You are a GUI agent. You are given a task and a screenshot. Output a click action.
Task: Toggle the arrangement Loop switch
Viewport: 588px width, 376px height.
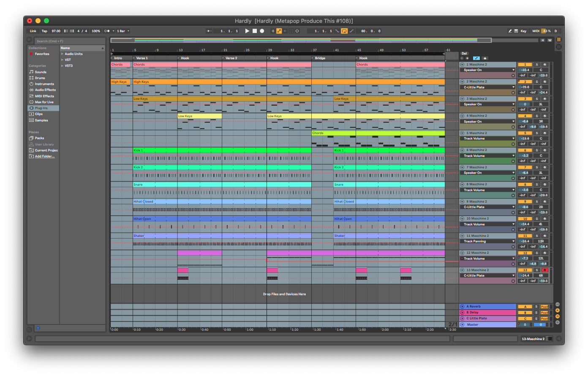coord(344,31)
